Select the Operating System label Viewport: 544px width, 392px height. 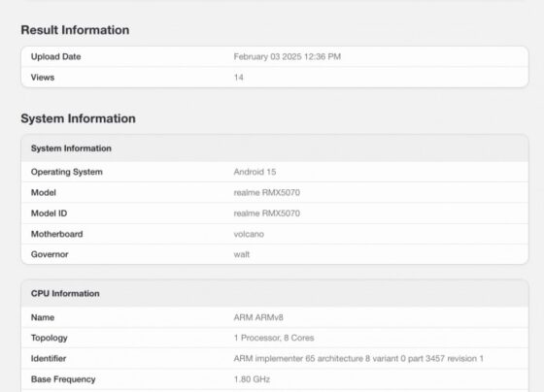(67, 172)
